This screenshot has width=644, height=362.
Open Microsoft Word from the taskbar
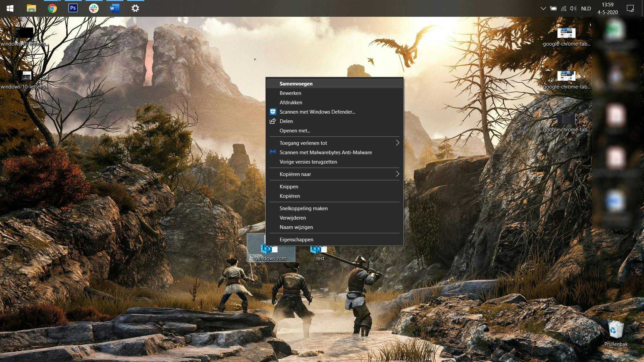114,8
